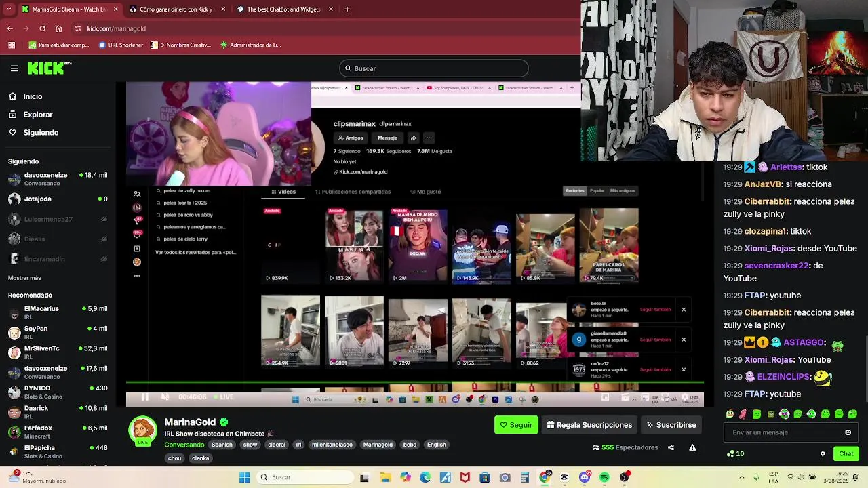
Task: Open Windows Start menu
Action: (x=245, y=477)
